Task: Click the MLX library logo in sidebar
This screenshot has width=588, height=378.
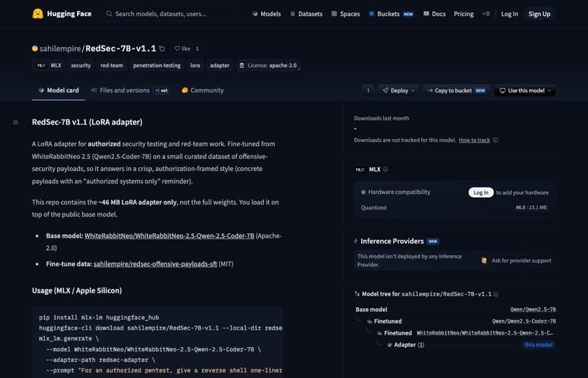Action: click(360, 169)
